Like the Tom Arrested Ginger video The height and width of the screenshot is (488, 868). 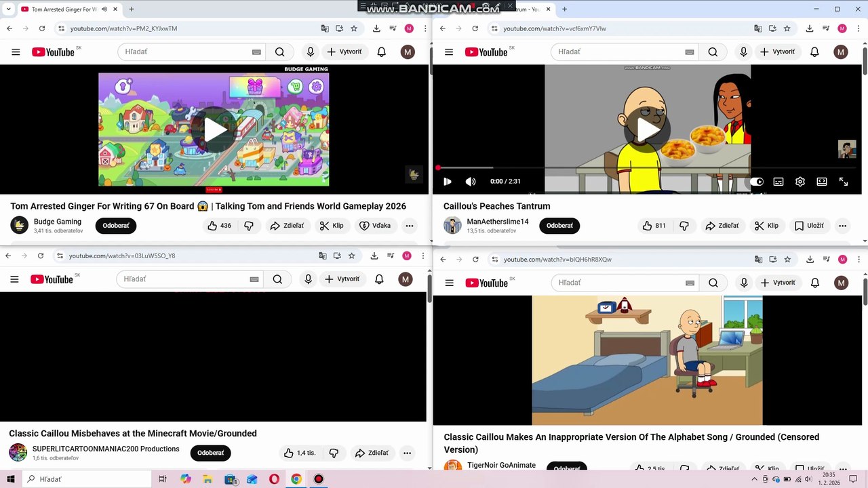tap(220, 226)
